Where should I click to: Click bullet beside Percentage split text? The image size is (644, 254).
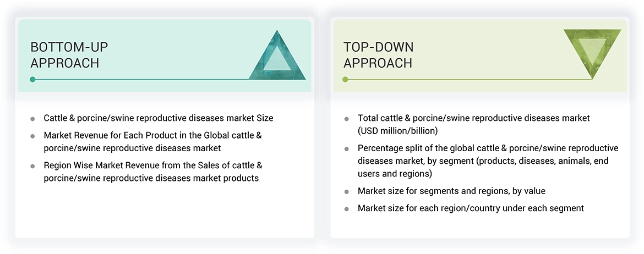(x=346, y=149)
